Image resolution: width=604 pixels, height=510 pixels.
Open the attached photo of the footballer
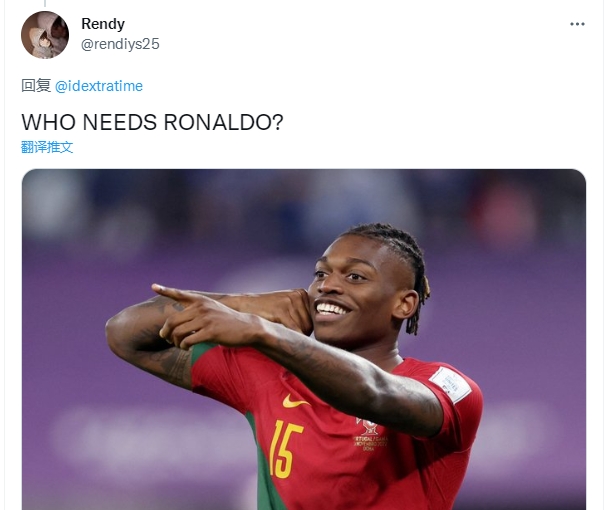click(304, 339)
